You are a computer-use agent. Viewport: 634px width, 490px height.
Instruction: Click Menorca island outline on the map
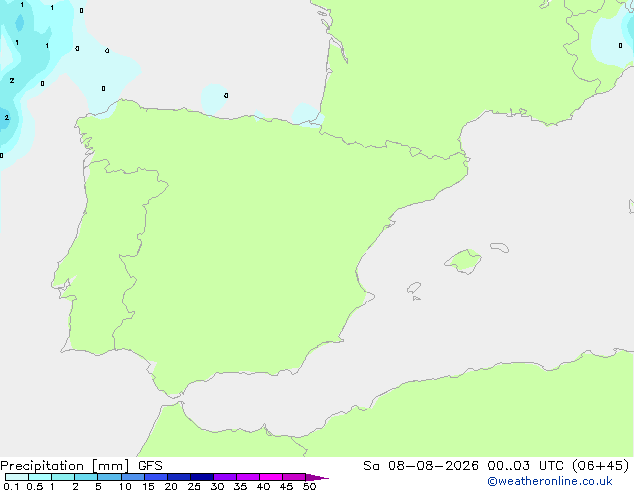click(x=499, y=247)
